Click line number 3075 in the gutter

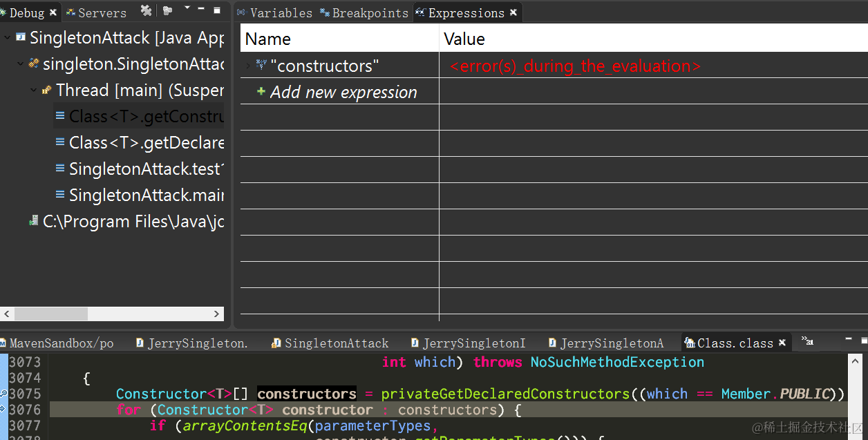25,394
